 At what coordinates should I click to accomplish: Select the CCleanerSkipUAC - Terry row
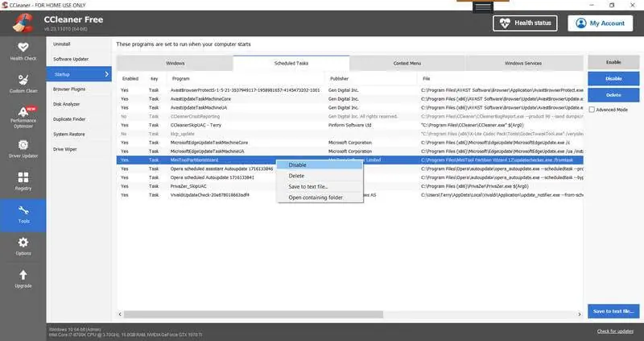(350, 125)
